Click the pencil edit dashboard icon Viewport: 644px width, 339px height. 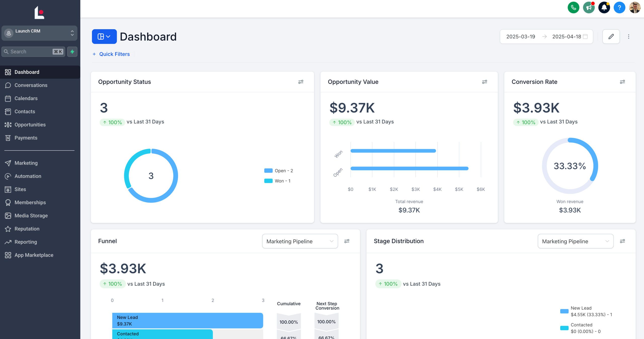pyautogui.click(x=611, y=36)
